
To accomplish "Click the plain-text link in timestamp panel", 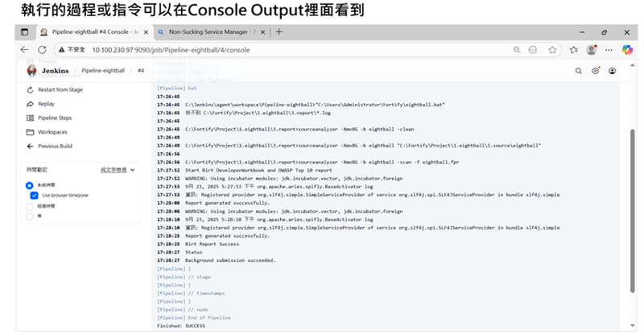I will [x=114, y=170].
